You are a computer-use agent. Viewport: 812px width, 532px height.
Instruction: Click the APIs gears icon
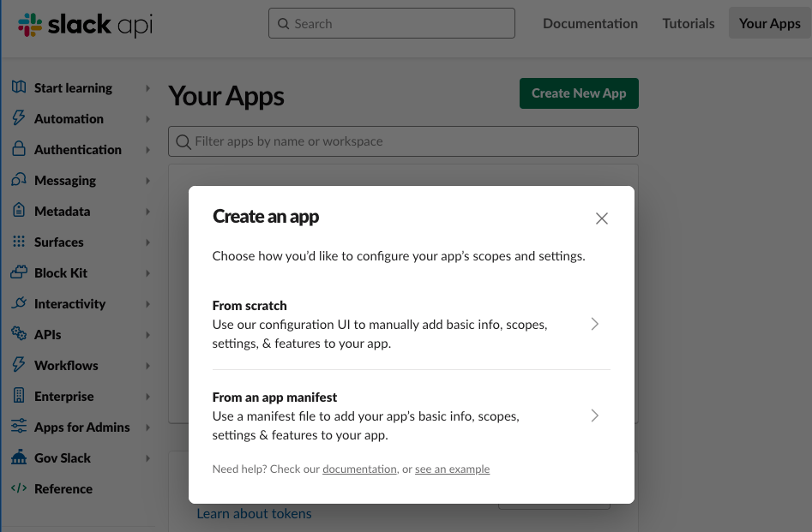(19, 333)
